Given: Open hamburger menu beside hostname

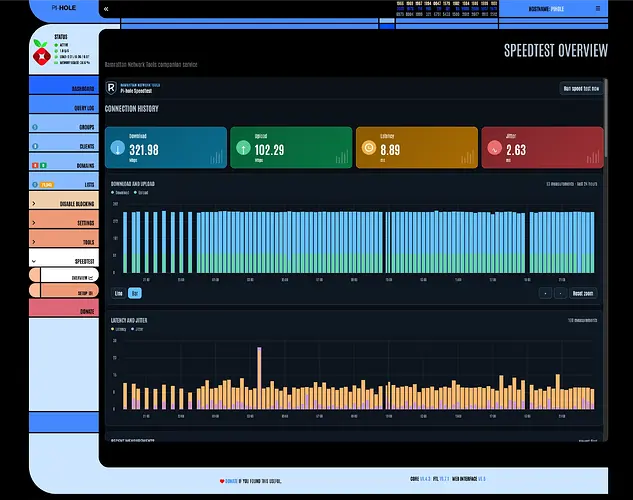Looking at the screenshot, I should coord(598,8).
